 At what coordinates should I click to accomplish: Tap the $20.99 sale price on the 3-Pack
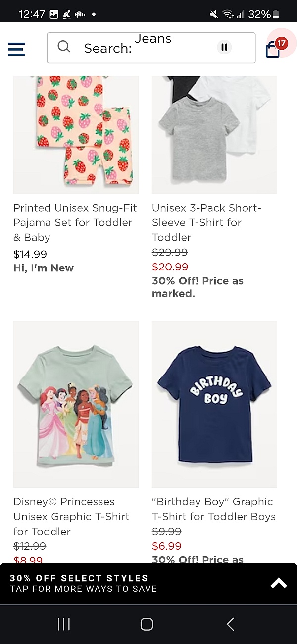pyautogui.click(x=170, y=267)
